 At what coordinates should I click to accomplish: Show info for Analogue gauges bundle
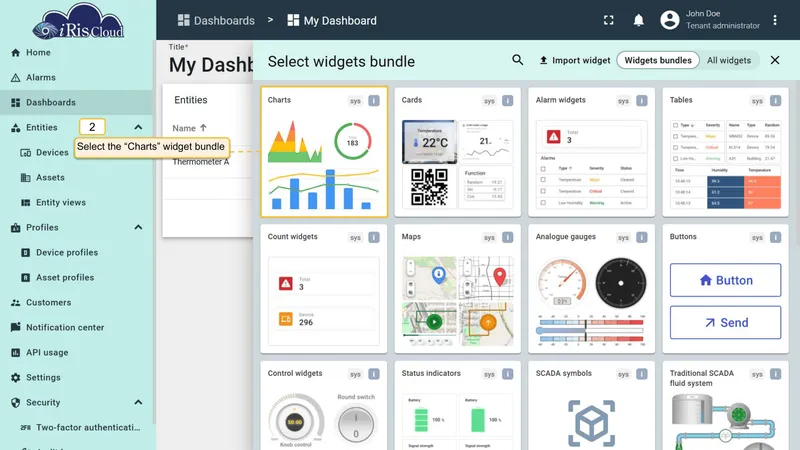(642, 237)
